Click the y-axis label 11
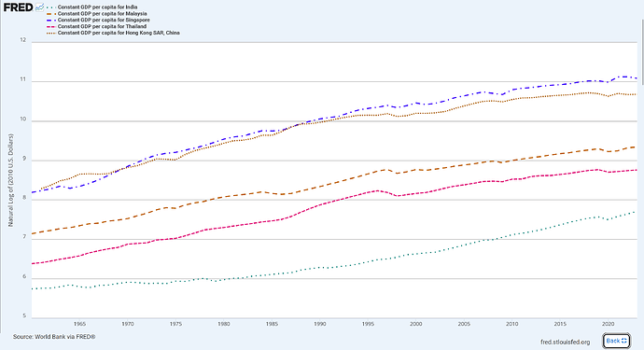 [x=22, y=79]
